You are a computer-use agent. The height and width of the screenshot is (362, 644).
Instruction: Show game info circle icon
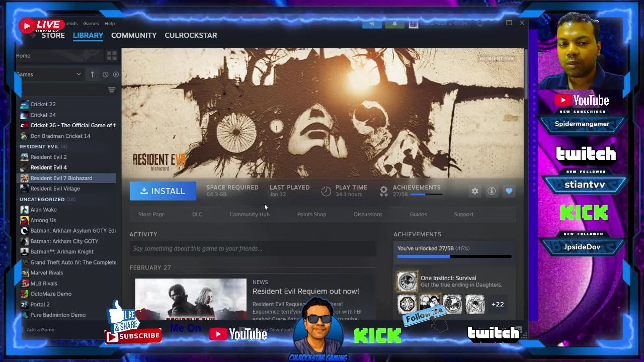pos(492,191)
